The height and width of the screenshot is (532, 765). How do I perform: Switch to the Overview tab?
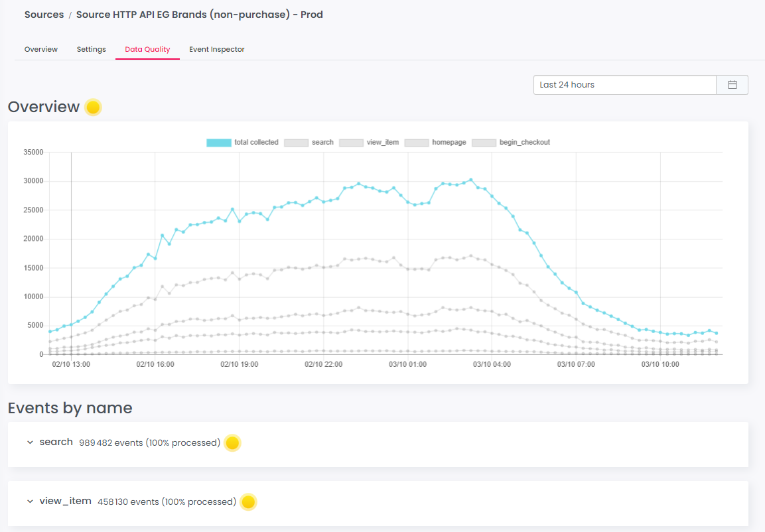pyautogui.click(x=41, y=50)
